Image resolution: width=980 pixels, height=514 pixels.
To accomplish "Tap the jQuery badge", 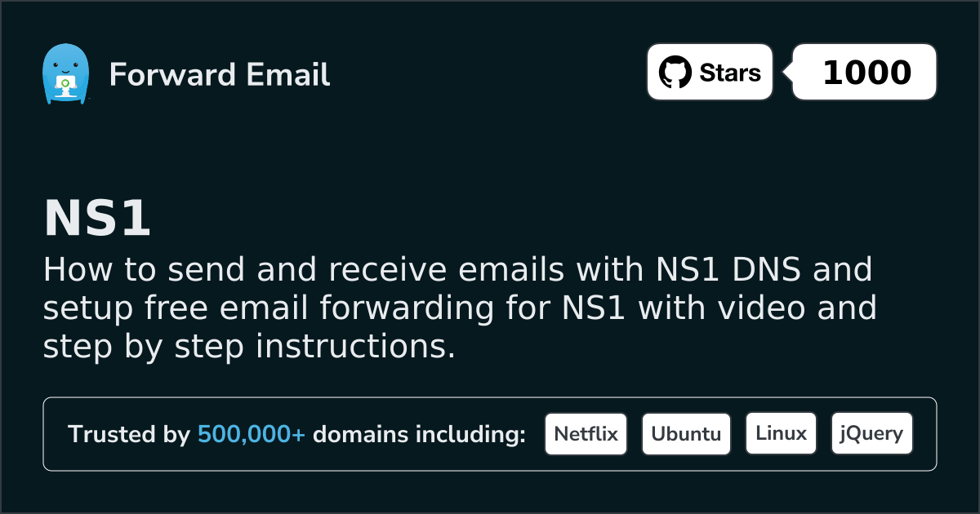I will pyautogui.click(x=871, y=434).
